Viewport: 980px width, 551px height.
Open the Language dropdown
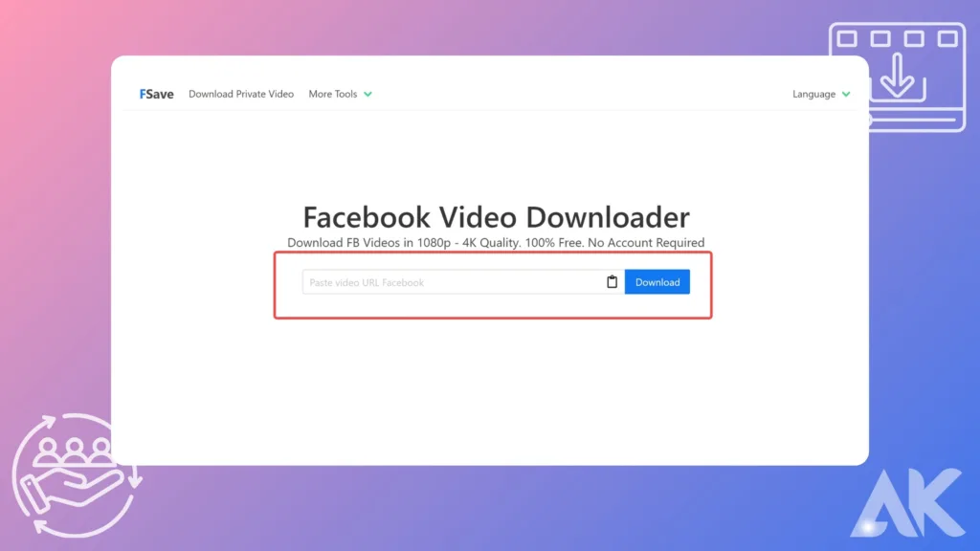pyautogui.click(x=821, y=94)
